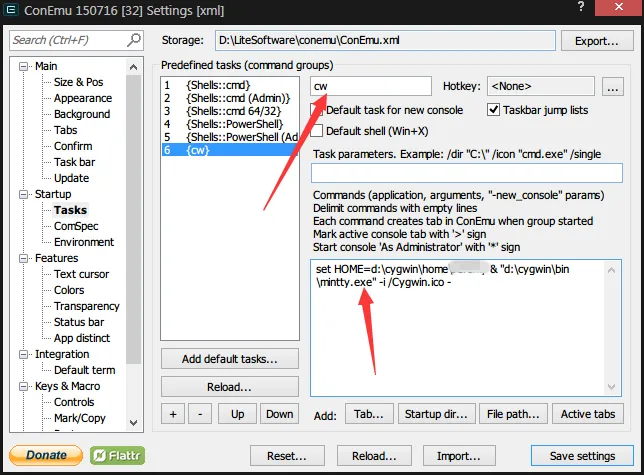This screenshot has height=475, width=644.
Task: Open Background settings page
Action: pos(82,114)
